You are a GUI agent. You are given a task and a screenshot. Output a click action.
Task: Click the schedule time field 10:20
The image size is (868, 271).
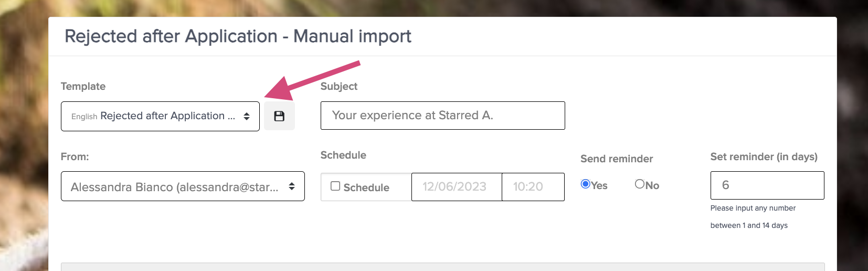point(533,187)
